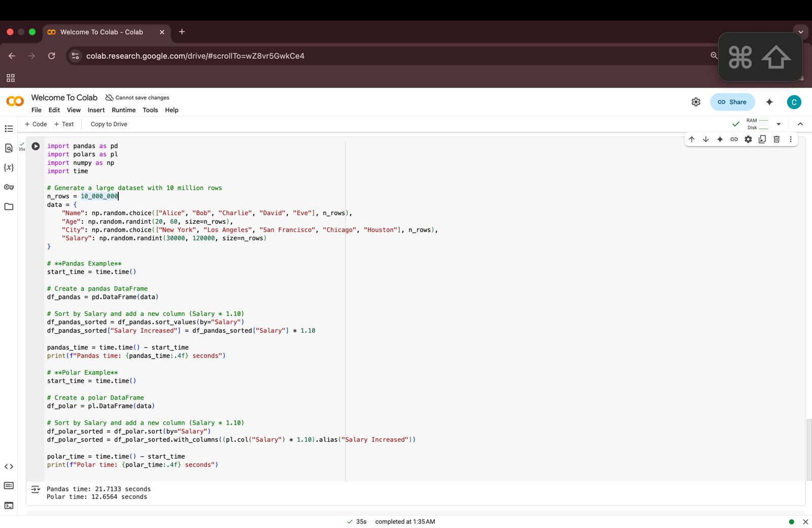Open the Runtime menu

(124, 110)
